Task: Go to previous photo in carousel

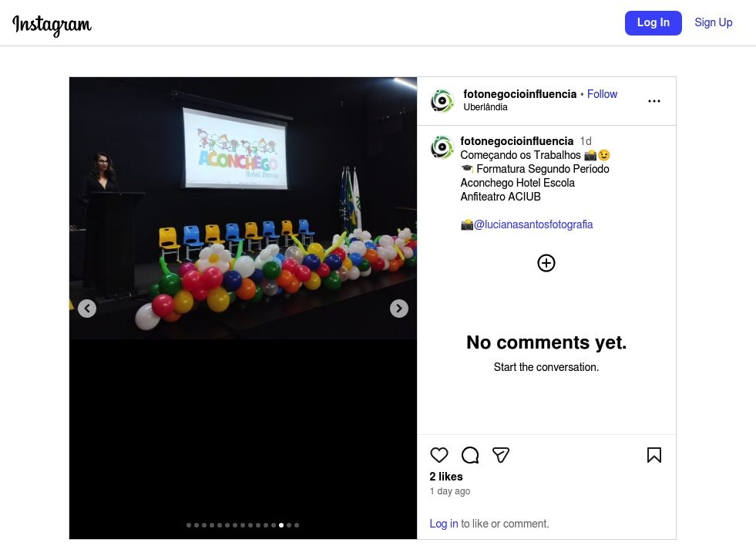Action: coord(87,309)
